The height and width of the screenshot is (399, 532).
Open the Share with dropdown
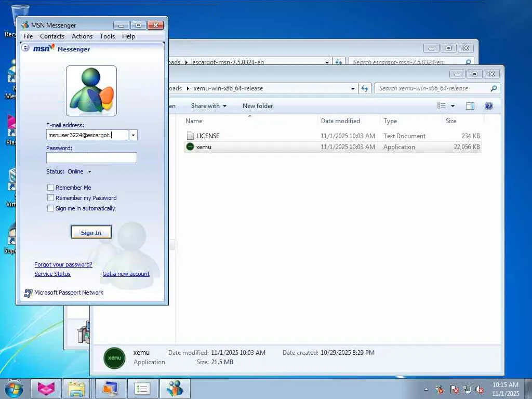click(209, 106)
